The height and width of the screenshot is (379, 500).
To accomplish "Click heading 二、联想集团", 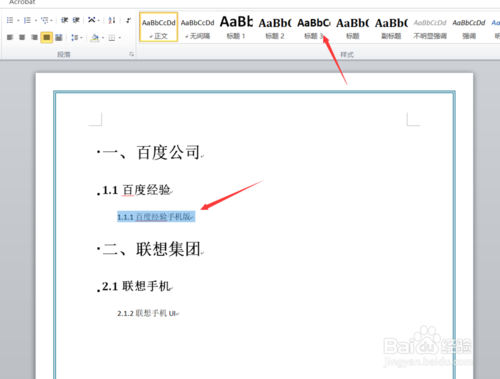I will pos(152,249).
